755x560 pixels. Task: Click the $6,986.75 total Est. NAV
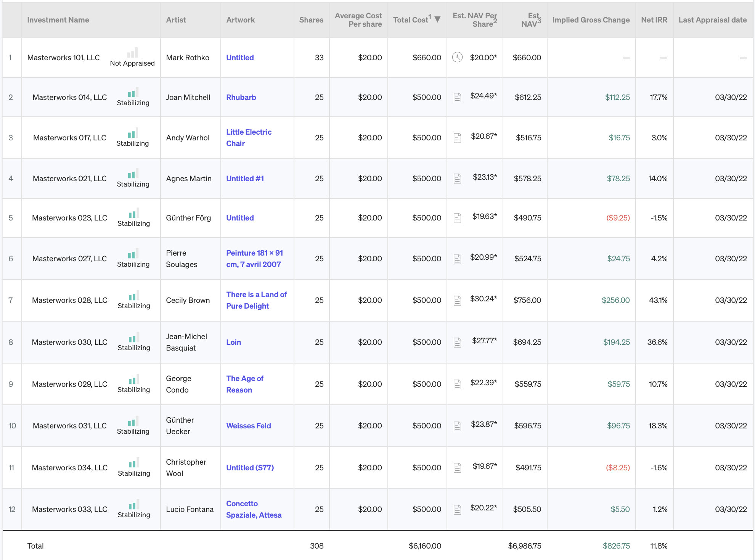pos(524,546)
